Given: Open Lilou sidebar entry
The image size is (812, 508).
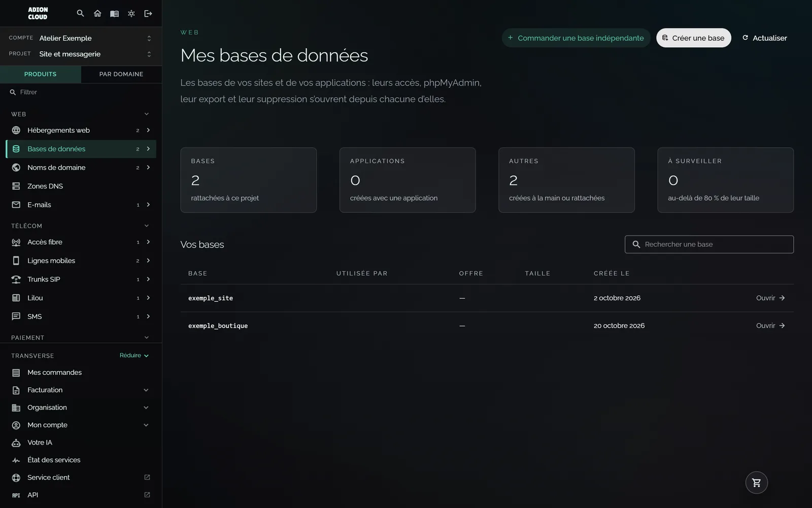Looking at the screenshot, I should pos(81,298).
